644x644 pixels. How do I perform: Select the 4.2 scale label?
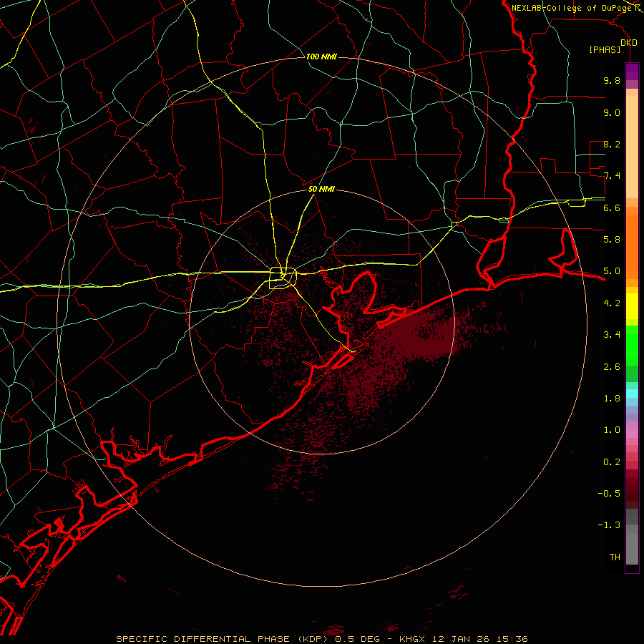(612, 303)
